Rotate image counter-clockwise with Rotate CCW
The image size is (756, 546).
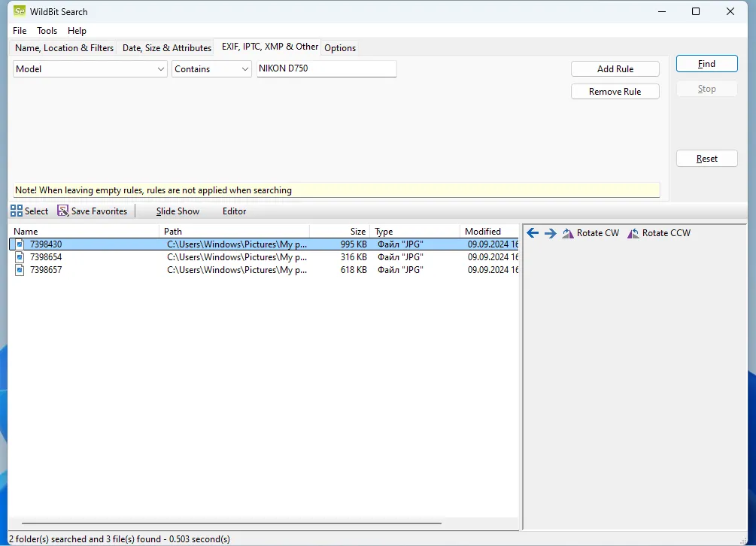click(x=658, y=233)
